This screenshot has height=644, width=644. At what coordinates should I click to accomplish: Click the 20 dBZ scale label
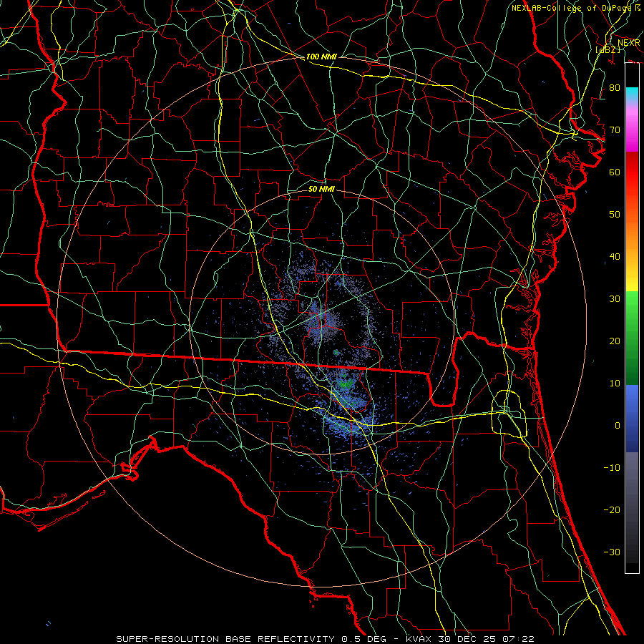[x=615, y=341]
